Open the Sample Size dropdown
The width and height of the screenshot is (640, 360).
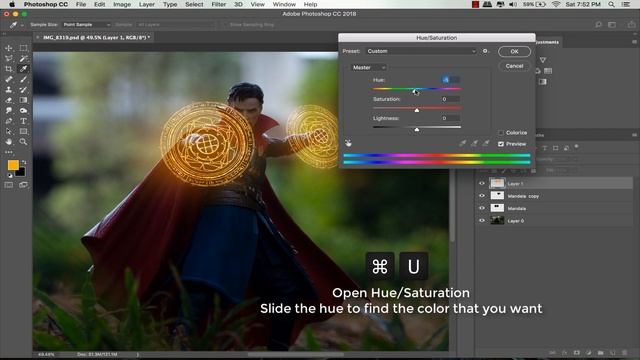pos(86,24)
